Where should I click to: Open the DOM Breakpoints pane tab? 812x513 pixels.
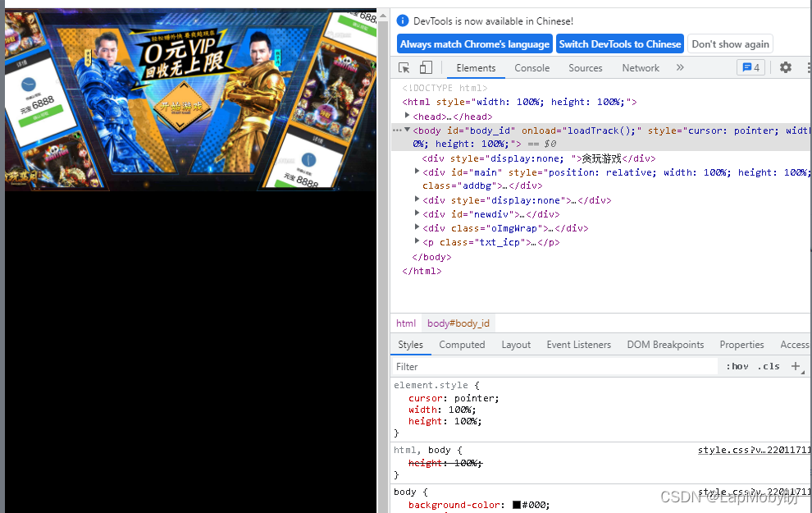coord(665,345)
